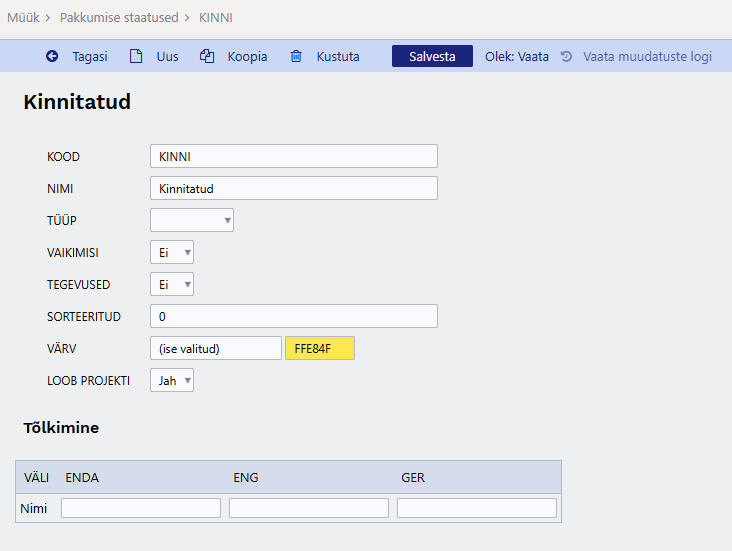Screen dimensions: 732x551
Task: Click the VÄRV (ise valitud) field
Action: pos(216,348)
